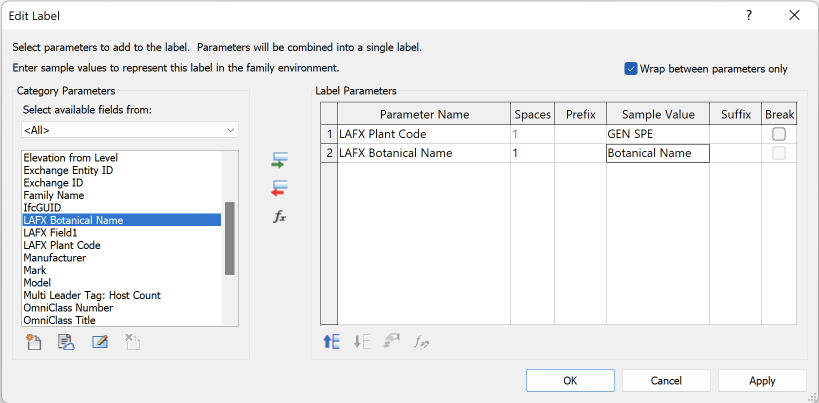Click Parameter Name column header

coord(424,114)
